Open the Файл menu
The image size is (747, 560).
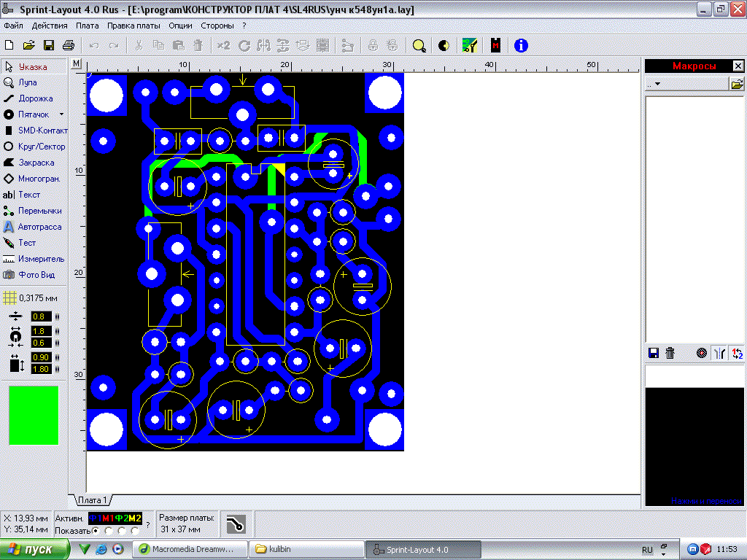tap(13, 26)
